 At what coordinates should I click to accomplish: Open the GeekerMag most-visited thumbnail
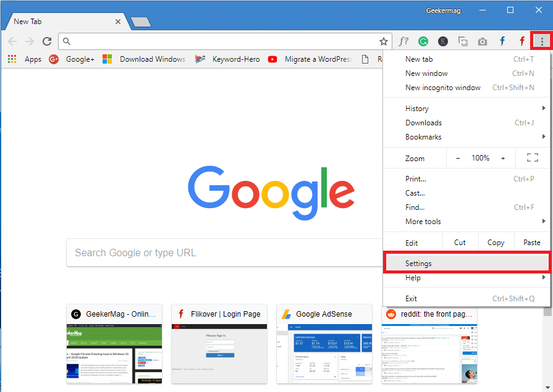(x=114, y=344)
